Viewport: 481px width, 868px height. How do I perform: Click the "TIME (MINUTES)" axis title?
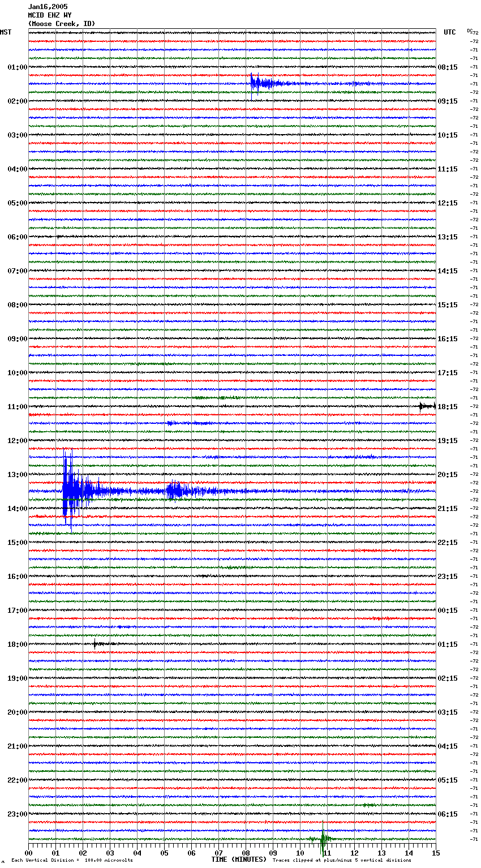239,860
